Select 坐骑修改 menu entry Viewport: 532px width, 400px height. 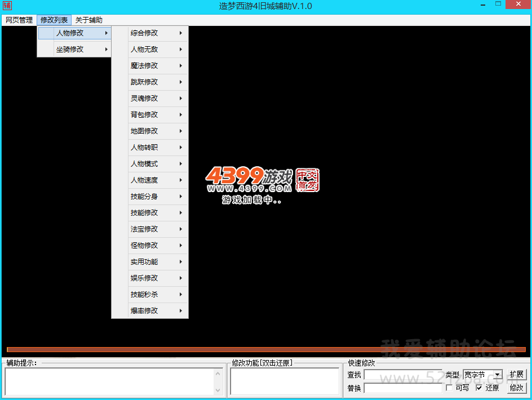click(x=74, y=49)
